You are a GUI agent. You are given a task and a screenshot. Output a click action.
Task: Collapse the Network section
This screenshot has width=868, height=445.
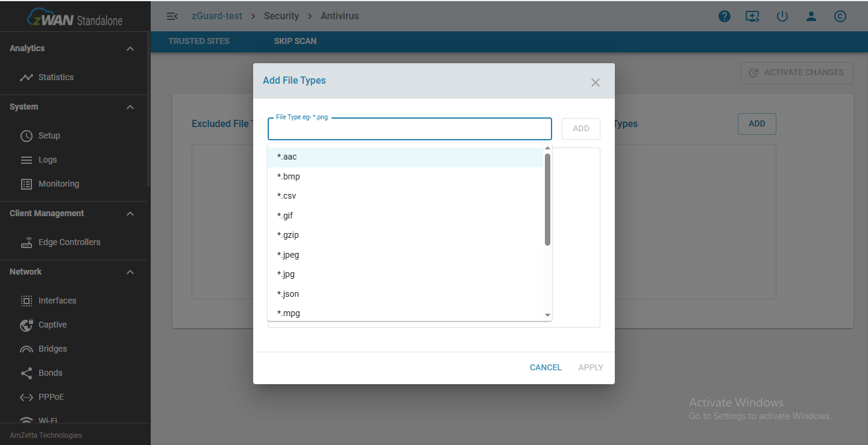pyautogui.click(x=130, y=272)
